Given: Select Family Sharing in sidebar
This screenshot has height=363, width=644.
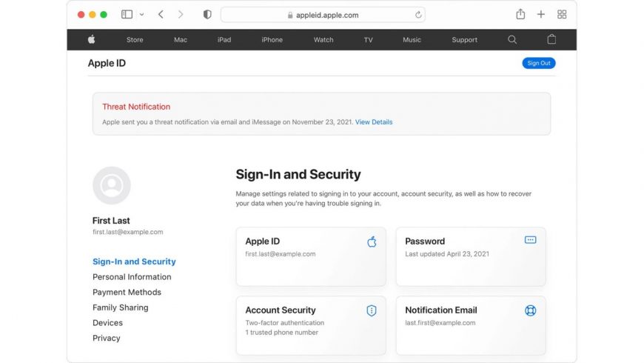Looking at the screenshot, I should click(121, 307).
